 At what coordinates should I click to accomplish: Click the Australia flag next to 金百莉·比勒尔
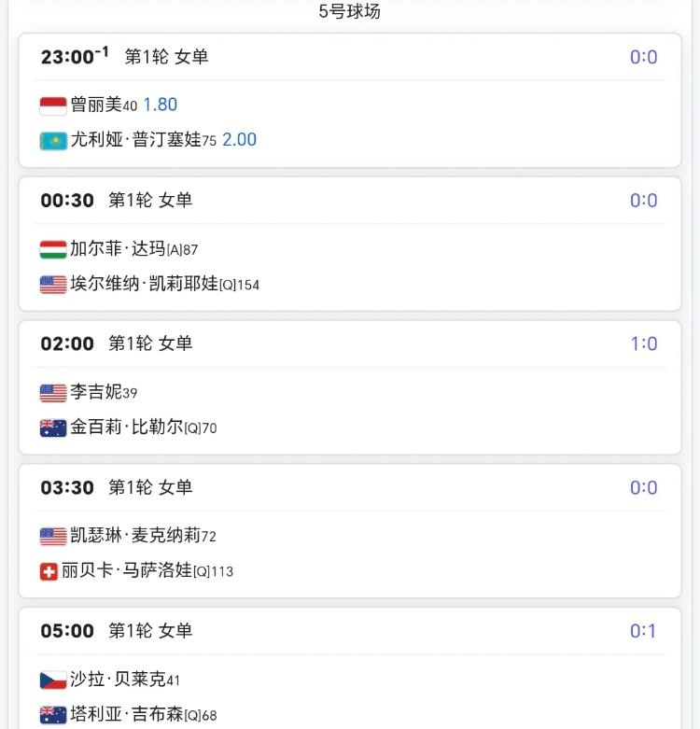point(53,428)
